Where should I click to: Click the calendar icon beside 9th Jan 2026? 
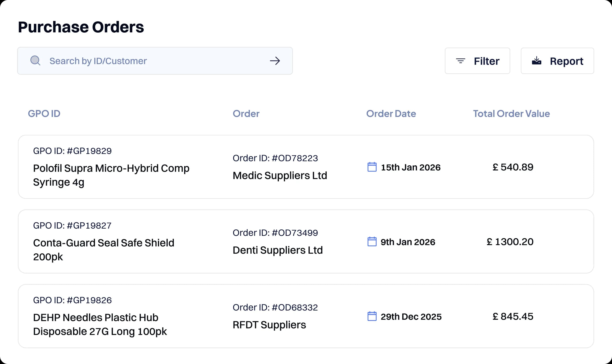pos(372,242)
